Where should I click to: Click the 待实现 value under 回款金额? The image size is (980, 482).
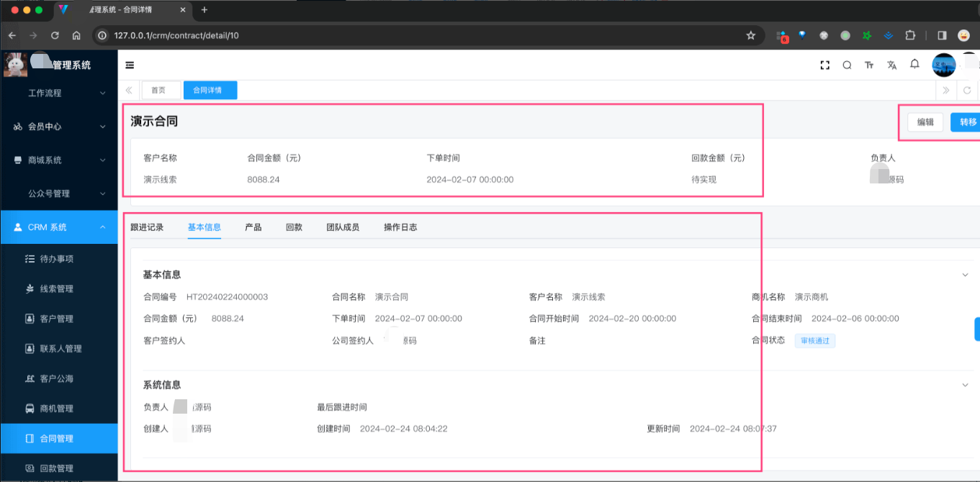tap(703, 180)
